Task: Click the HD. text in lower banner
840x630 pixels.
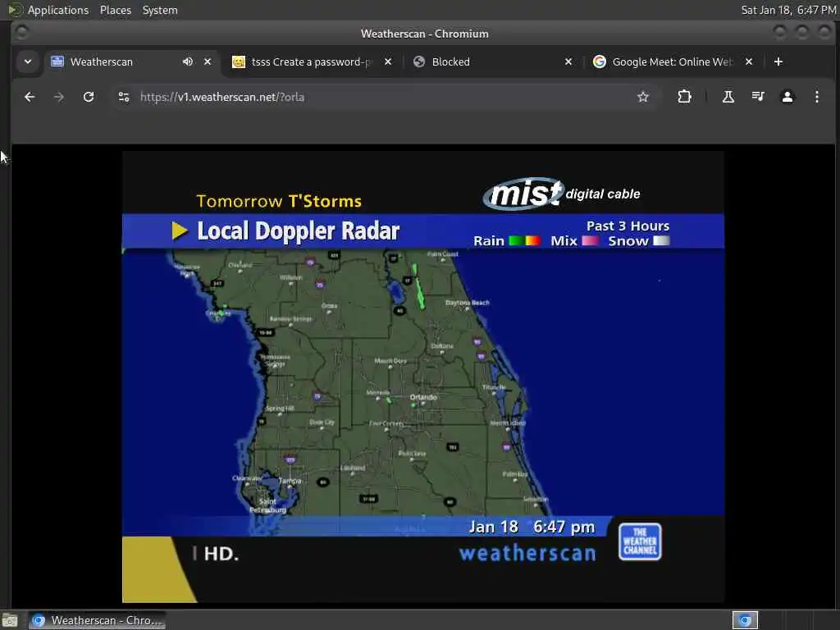Action: [221, 554]
